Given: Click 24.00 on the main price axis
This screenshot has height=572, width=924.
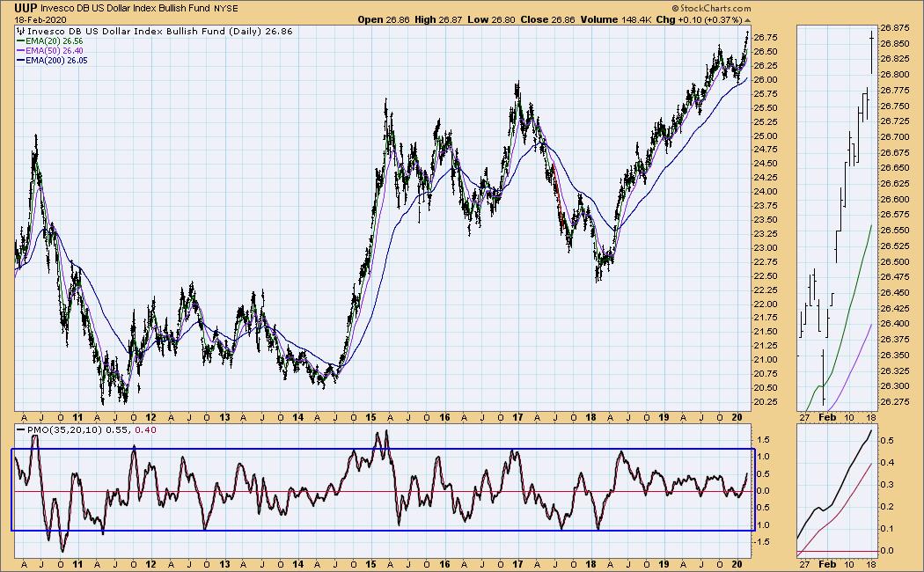Looking at the screenshot, I should [765, 192].
